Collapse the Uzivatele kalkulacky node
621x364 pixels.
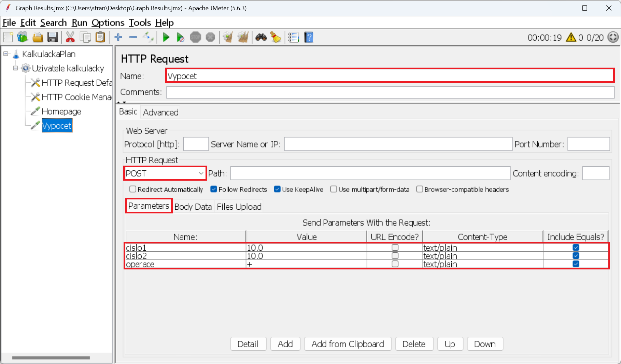pos(15,68)
